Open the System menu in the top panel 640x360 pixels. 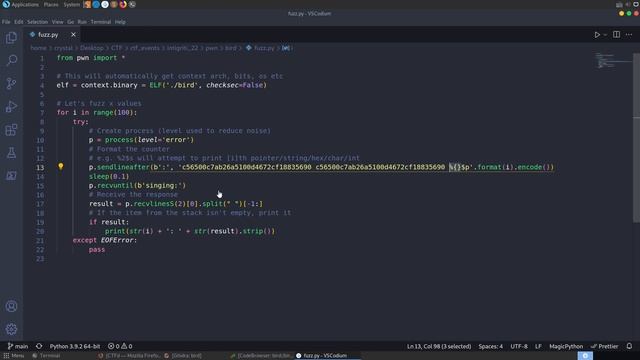coord(71,4)
